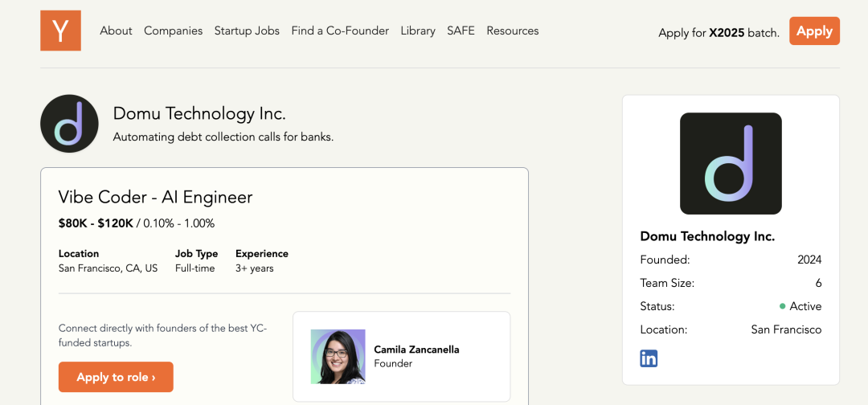Click the San Francisco, CA, US location value
The height and width of the screenshot is (405, 868).
[108, 269]
